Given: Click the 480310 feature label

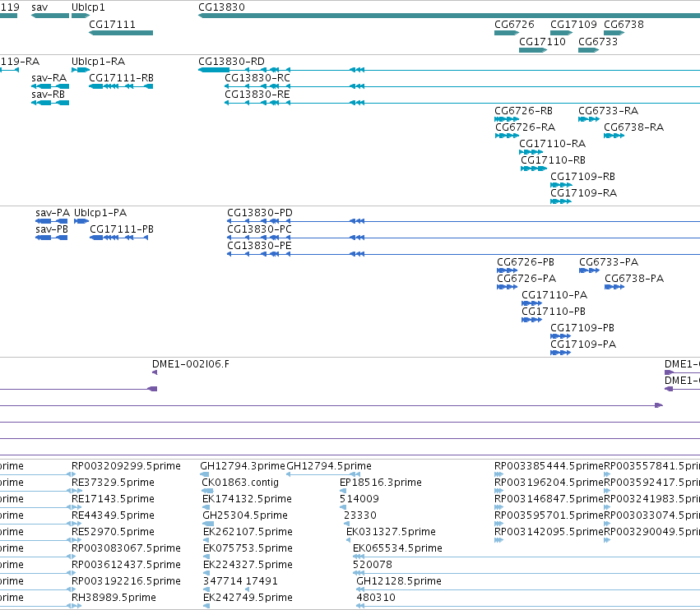Looking at the screenshot, I should click(376, 598).
